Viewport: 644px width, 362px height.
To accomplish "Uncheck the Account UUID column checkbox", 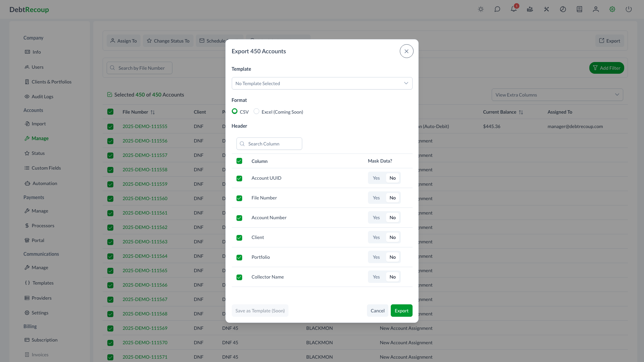I will (239, 178).
